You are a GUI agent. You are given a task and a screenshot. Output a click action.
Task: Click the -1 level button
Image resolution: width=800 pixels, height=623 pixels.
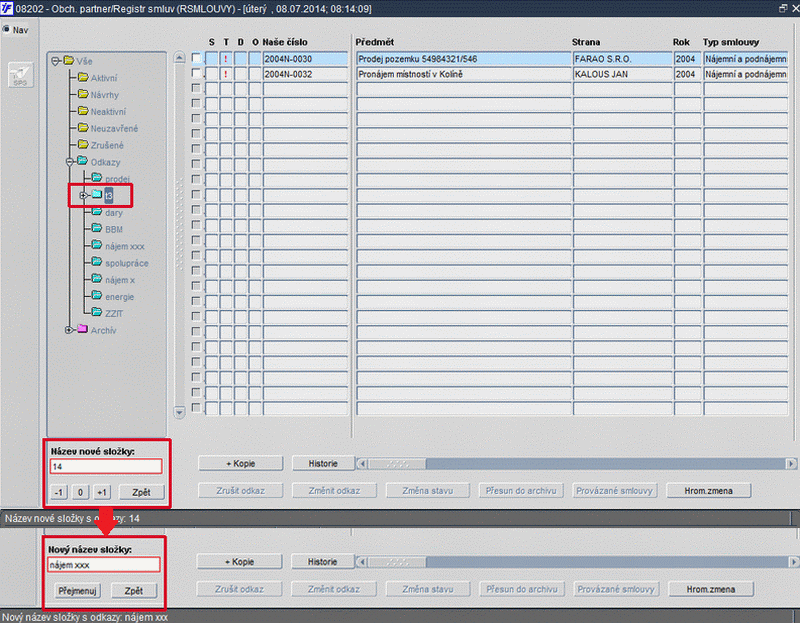(x=59, y=492)
